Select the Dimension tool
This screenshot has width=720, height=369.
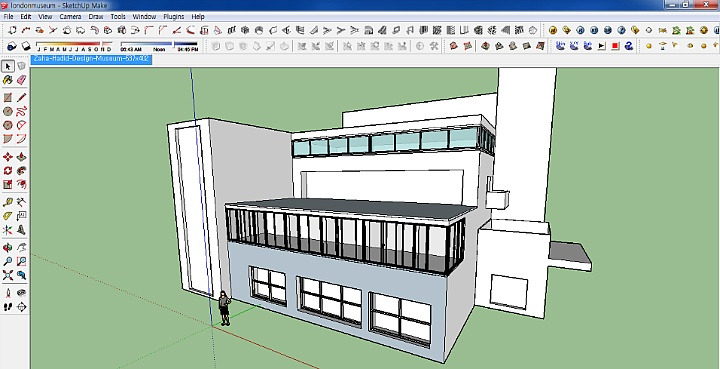pos(22,202)
